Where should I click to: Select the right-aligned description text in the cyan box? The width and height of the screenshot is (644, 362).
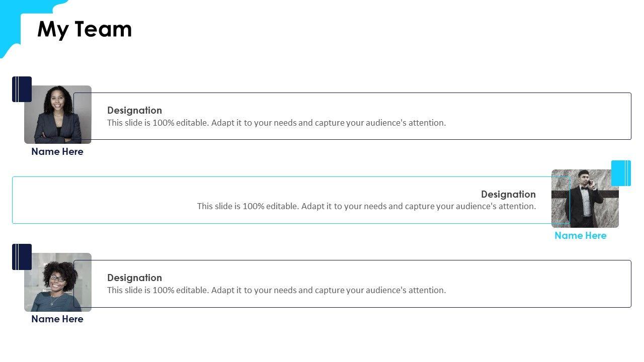[366, 206]
